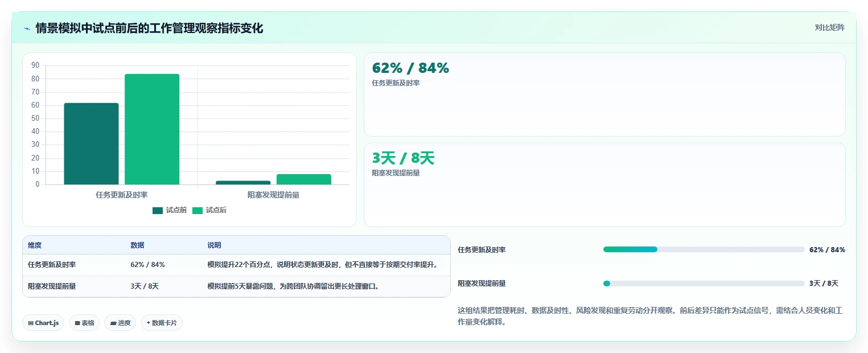This screenshot has width=868, height=353.
Task: Click the 阻塞发现提前量 progress row label
Action: coord(482,284)
